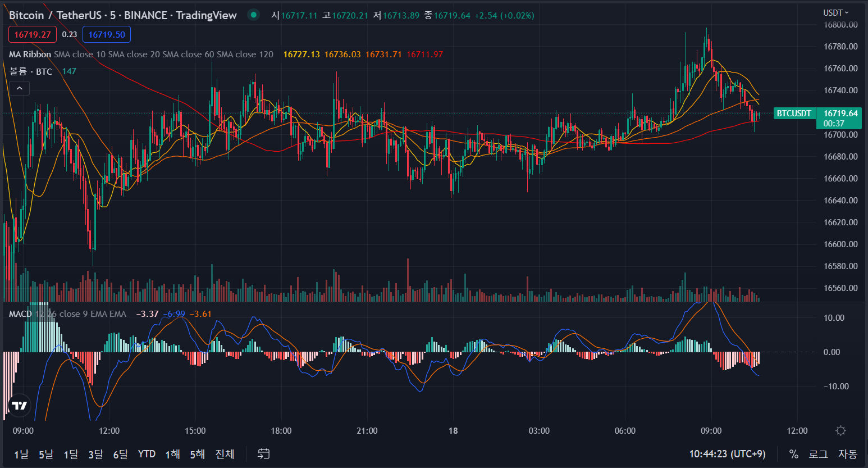The image size is (868, 468).
Task: Open timezone menu showing 10:44:23 (UTC+9)
Action: (727, 453)
